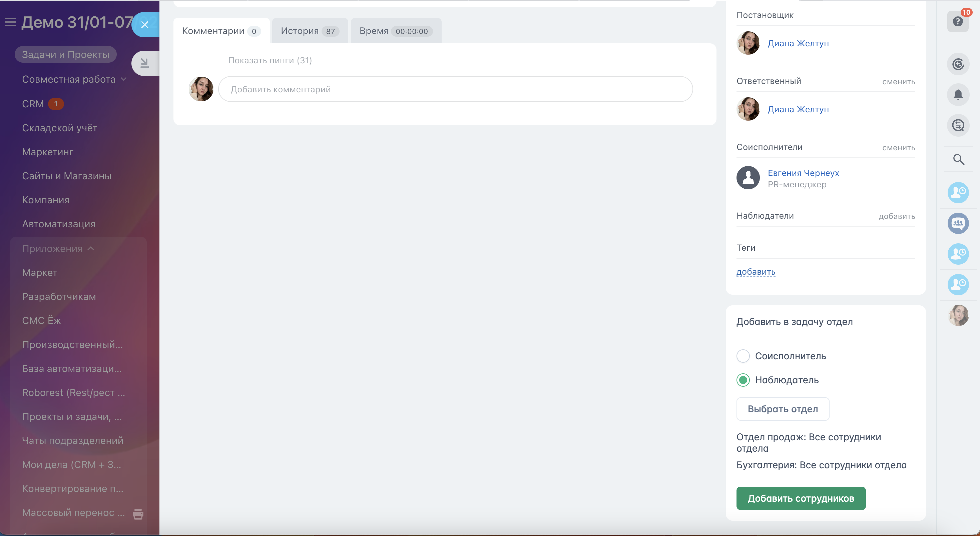This screenshot has height=536, width=980.
Task: Switch to the История tab
Action: [309, 31]
